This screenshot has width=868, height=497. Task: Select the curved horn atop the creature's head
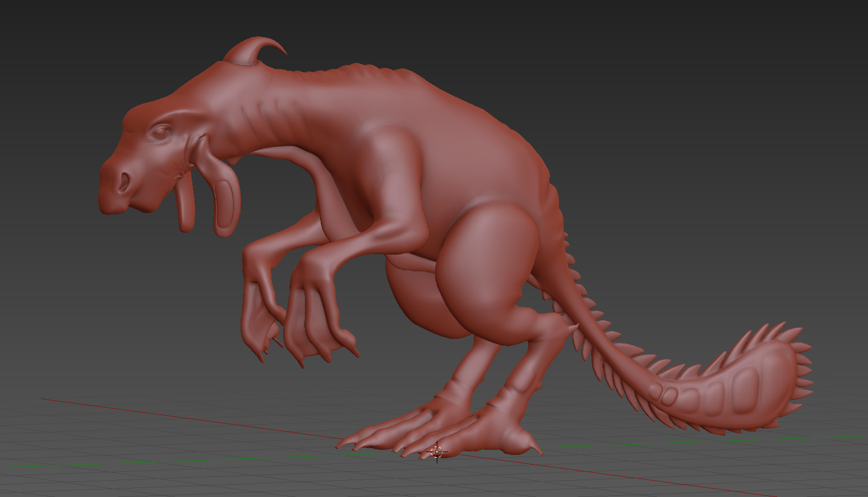(254, 51)
